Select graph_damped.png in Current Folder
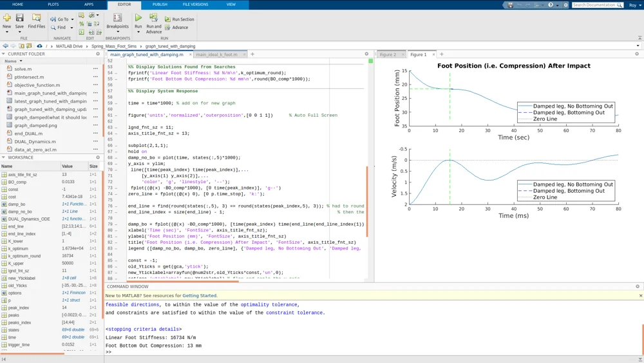 pyautogui.click(x=35, y=125)
